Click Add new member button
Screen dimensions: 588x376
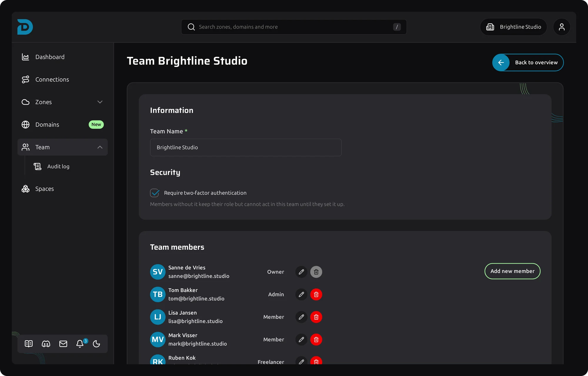coord(512,271)
